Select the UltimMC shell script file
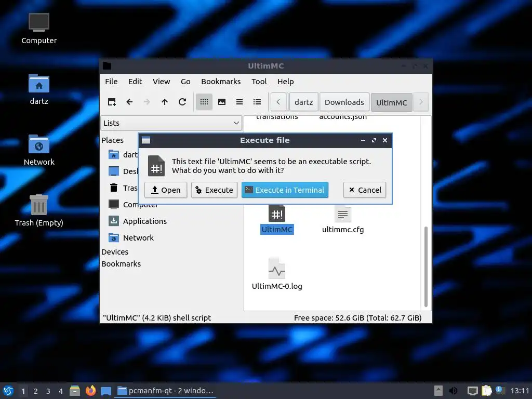 (277, 220)
